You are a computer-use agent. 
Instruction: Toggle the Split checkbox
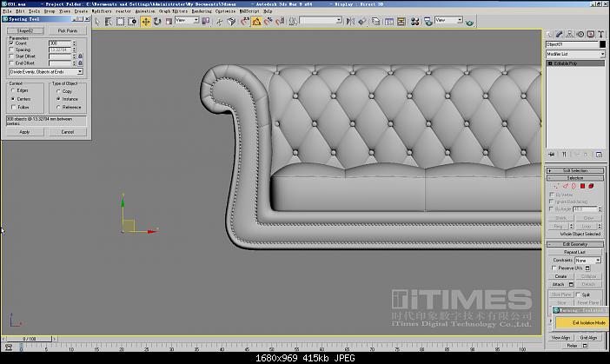(578, 295)
